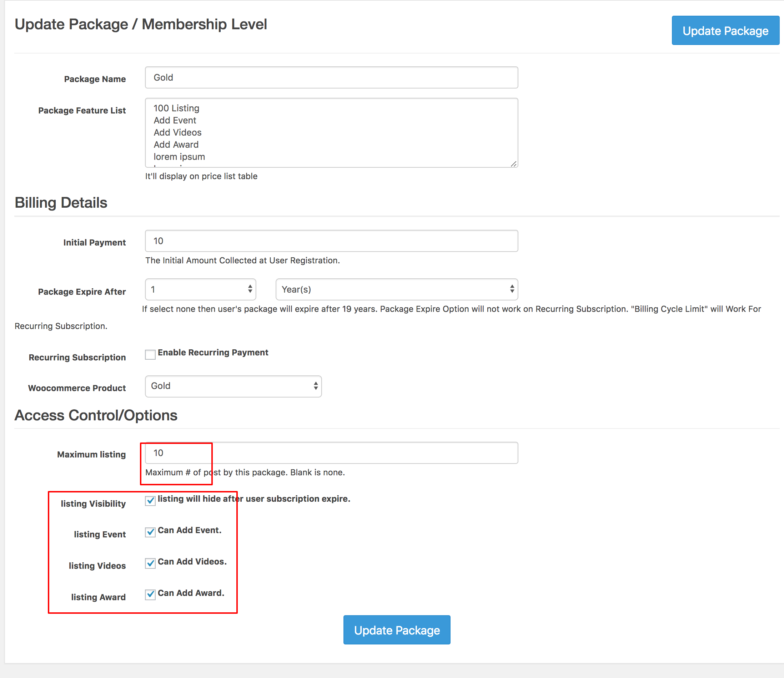Toggle the Can Add Videos checkbox

coord(150,563)
